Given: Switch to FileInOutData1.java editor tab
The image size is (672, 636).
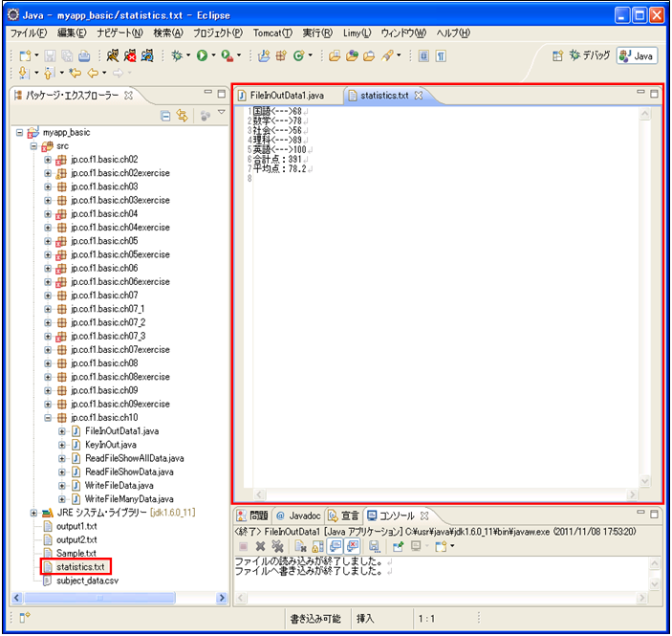Looking at the screenshot, I should click(x=286, y=96).
